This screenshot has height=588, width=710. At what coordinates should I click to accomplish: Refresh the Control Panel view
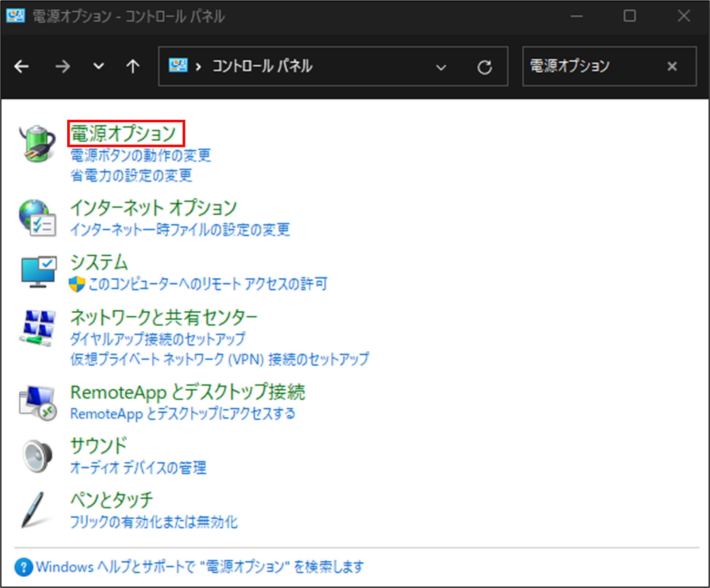click(485, 67)
